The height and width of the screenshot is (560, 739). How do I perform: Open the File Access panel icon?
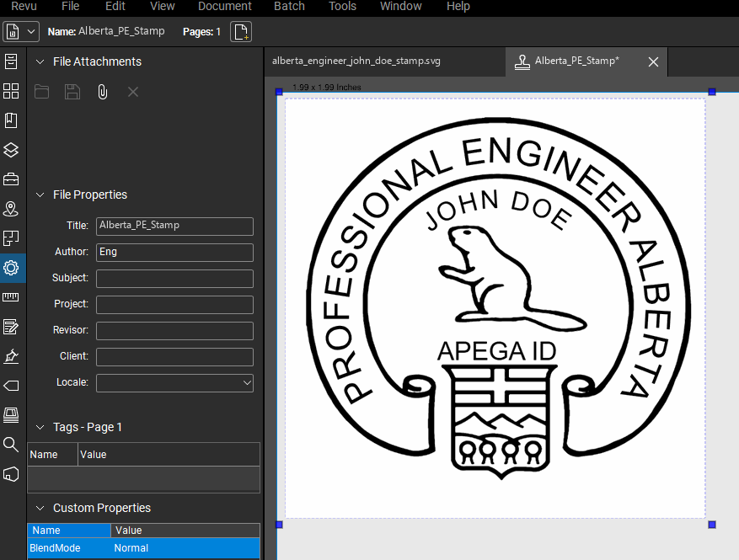[11, 61]
